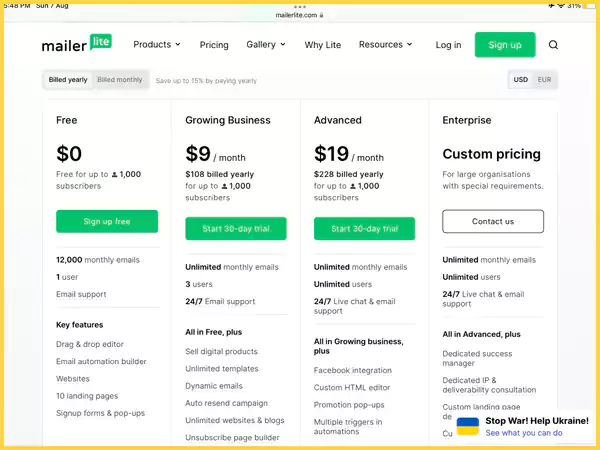Click the 12,000 monthly emails text
The image size is (600, 450).
[98, 260]
